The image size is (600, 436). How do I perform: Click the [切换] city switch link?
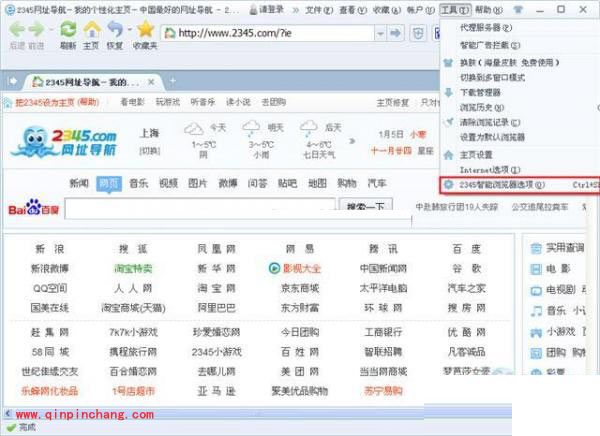150,150
